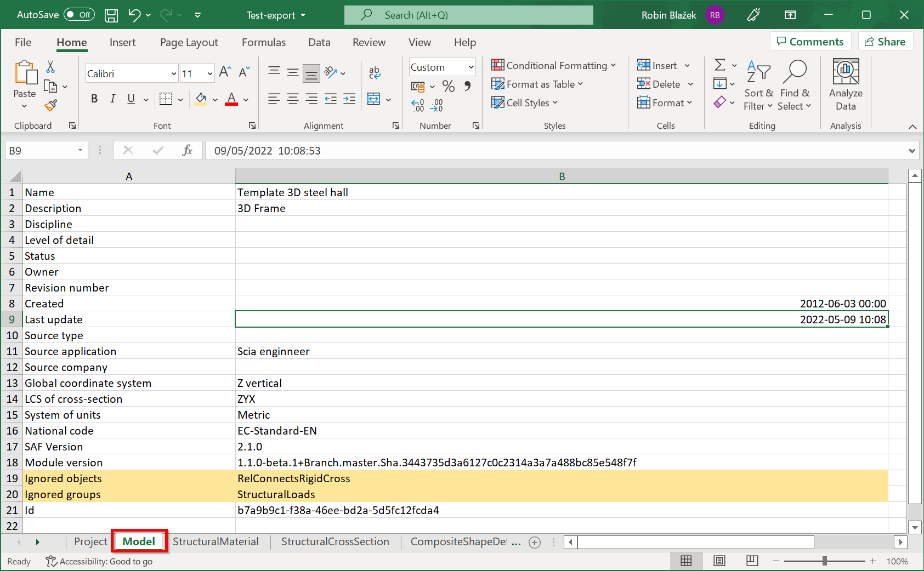Open the font name Calibri dropdown

point(174,73)
